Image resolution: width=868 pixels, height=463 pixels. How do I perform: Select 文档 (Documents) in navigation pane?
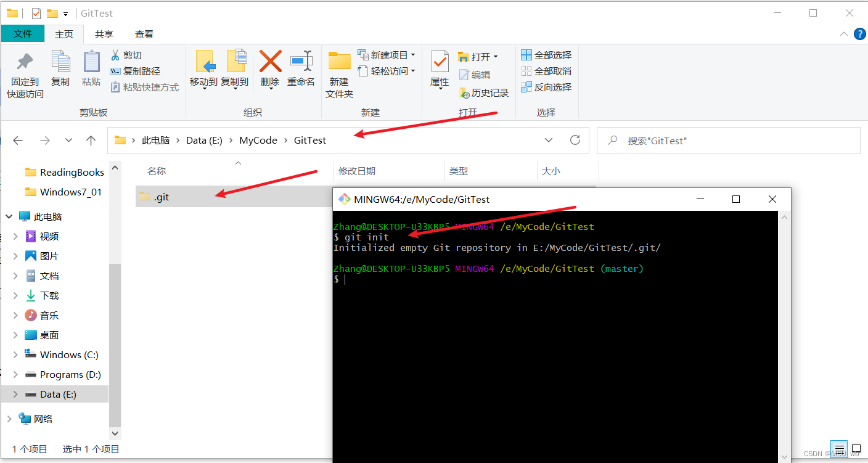[x=42, y=276]
